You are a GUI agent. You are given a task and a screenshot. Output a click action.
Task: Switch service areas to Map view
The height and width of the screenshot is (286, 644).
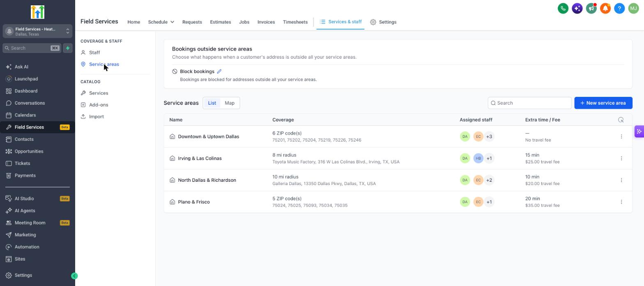point(230,103)
